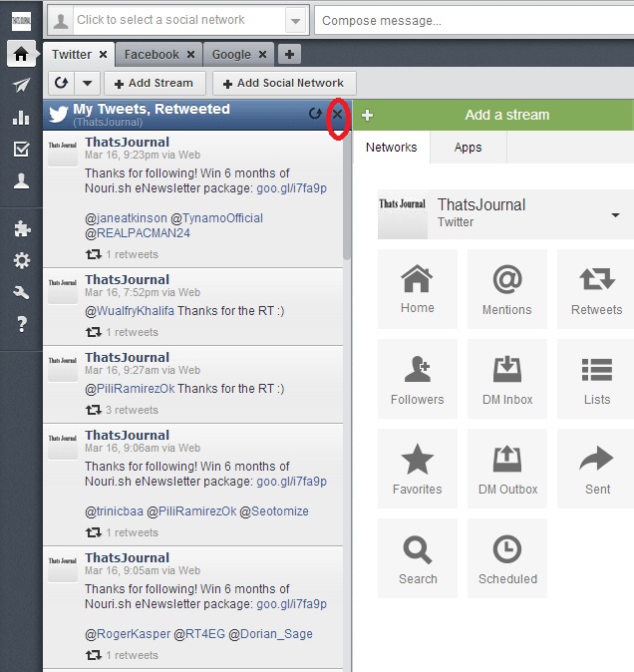634x672 pixels.
Task: Add the Favorites stream tile
Action: click(418, 469)
